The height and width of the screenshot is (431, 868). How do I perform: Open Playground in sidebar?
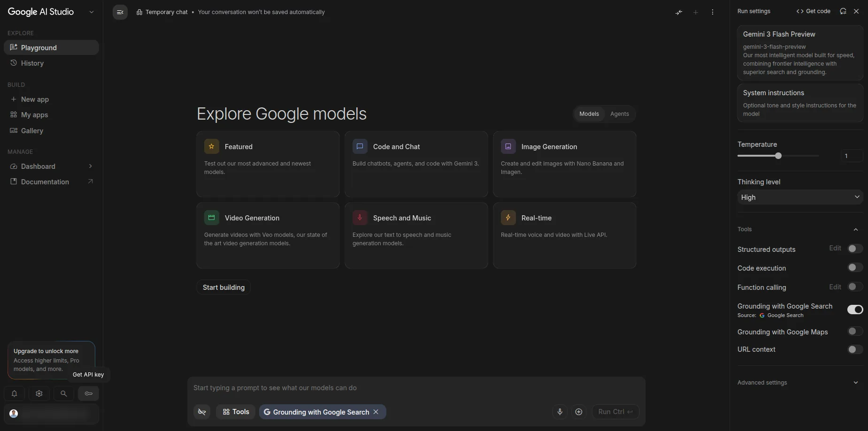point(51,47)
